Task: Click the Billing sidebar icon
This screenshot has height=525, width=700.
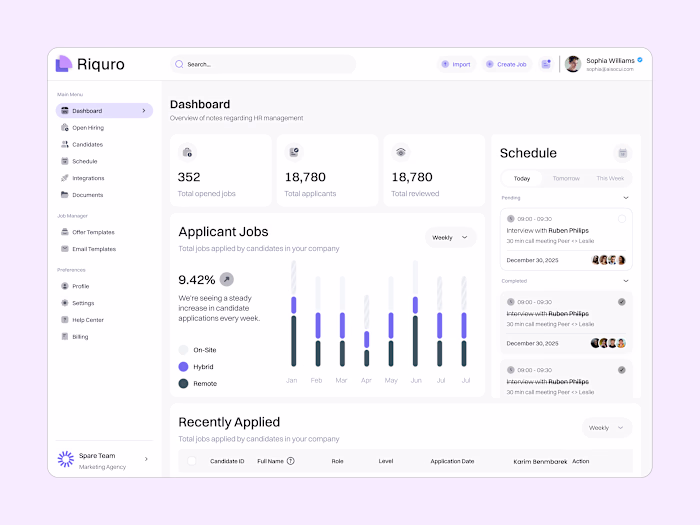Action: tap(65, 337)
